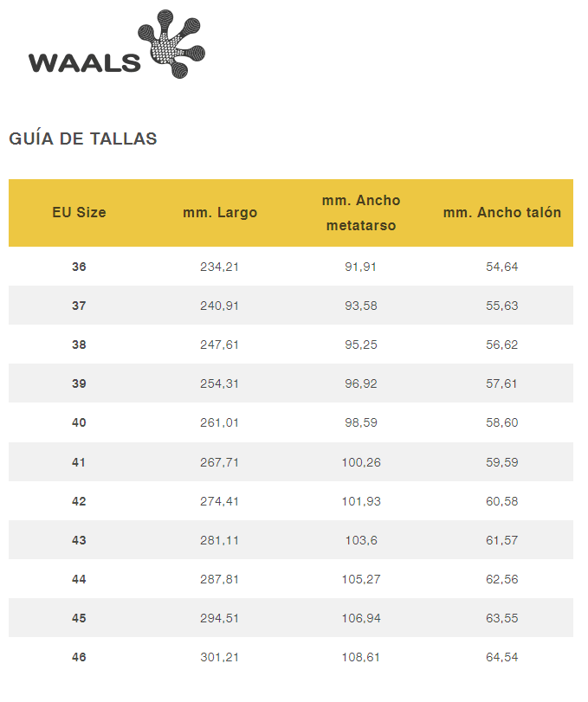
Task: Click heel width value 54,64
Action: coord(502,267)
